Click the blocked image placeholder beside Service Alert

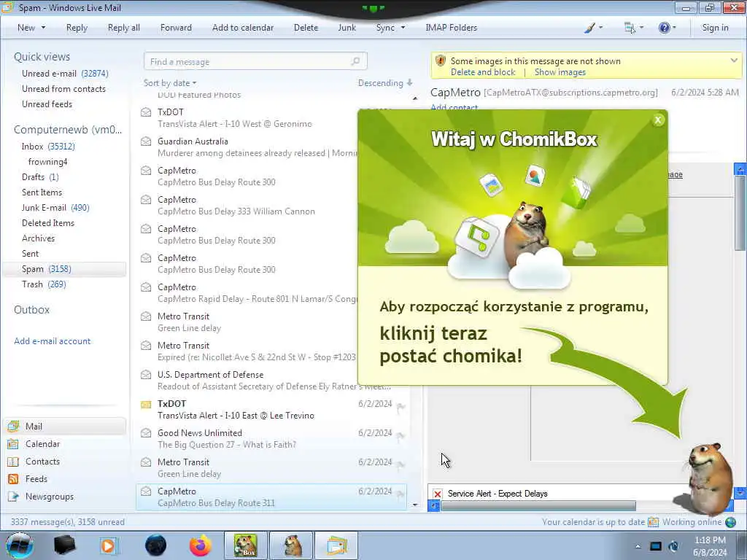tap(438, 494)
